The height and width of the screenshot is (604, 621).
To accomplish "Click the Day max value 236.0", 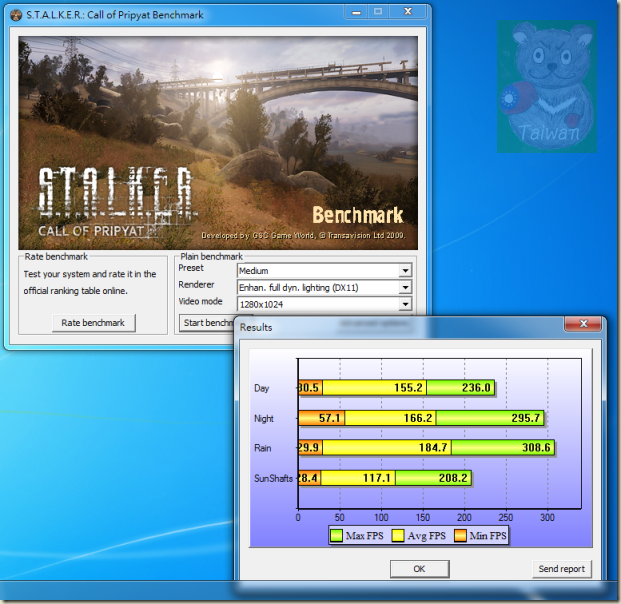I will point(476,388).
